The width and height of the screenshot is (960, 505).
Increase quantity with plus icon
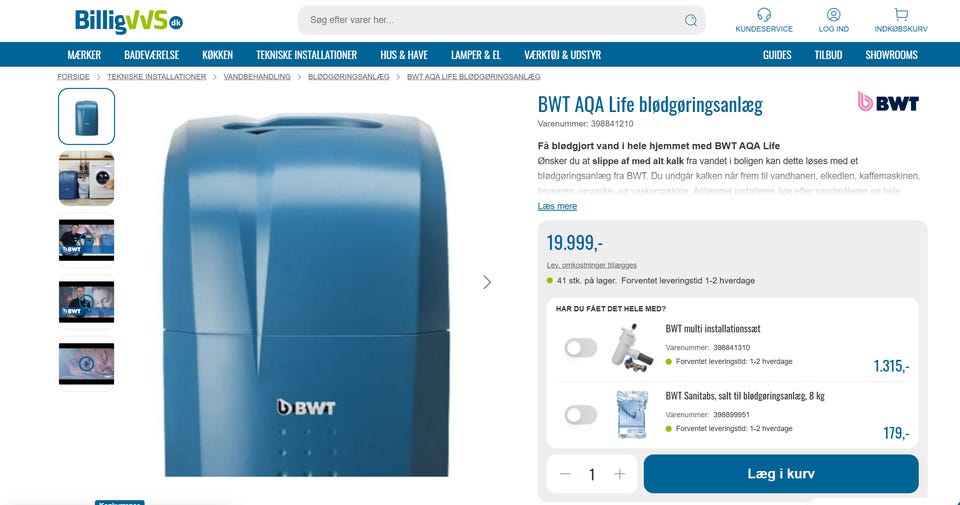coord(620,474)
